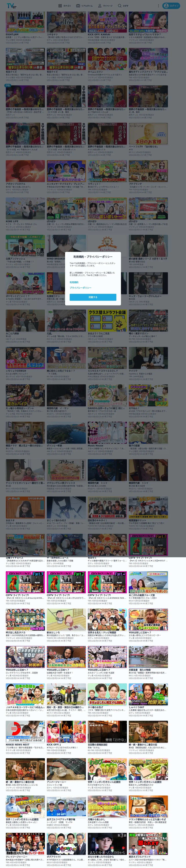This screenshot has height=868, width=186.
Task: Click the title "KICK OFF！J"
Action: (x=54, y=745)
